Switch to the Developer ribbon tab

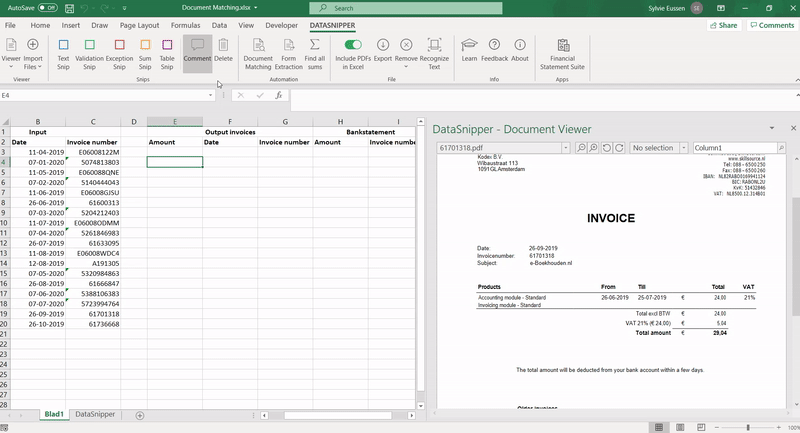tap(281, 25)
